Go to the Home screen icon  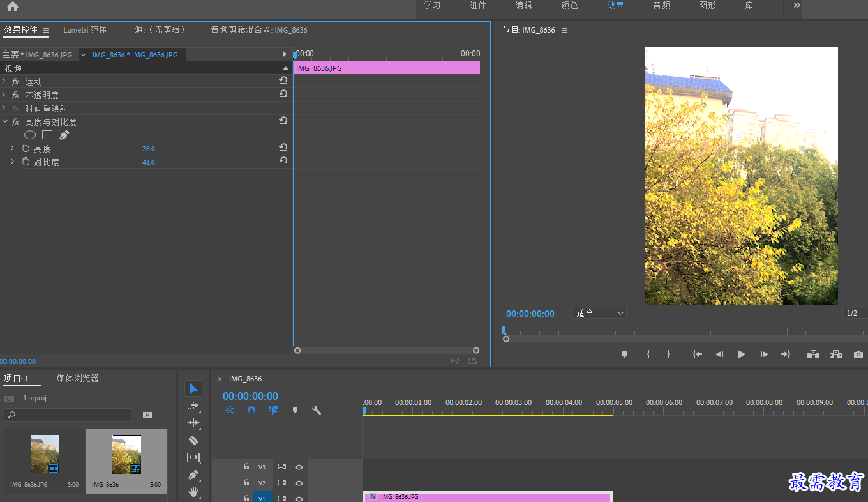point(13,6)
